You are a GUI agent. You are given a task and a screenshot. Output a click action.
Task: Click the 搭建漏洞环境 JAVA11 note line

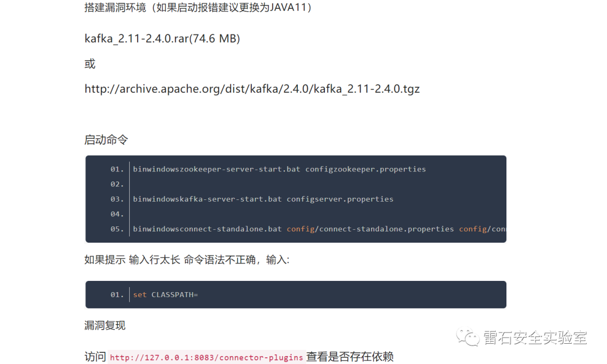(198, 7)
